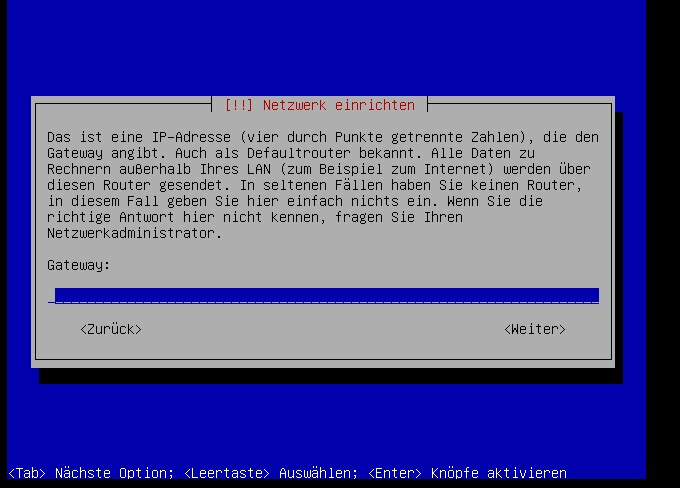Click the <Tab> hint in bottom bar
This screenshot has width=680, height=488.
(x=27, y=473)
